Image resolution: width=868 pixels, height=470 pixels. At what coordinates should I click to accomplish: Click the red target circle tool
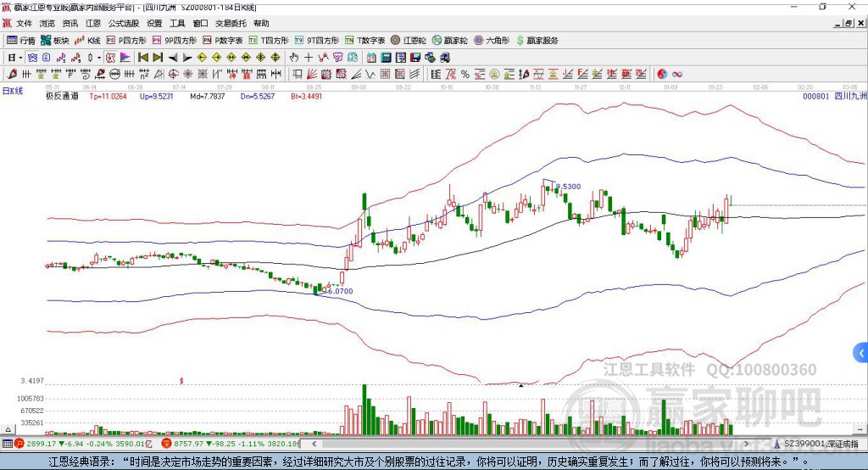point(173,75)
